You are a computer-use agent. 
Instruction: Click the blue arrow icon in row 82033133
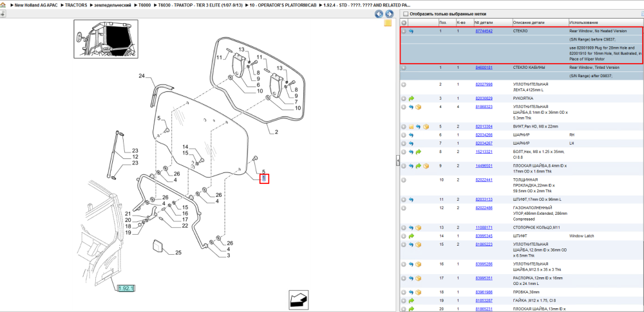click(411, 199)
